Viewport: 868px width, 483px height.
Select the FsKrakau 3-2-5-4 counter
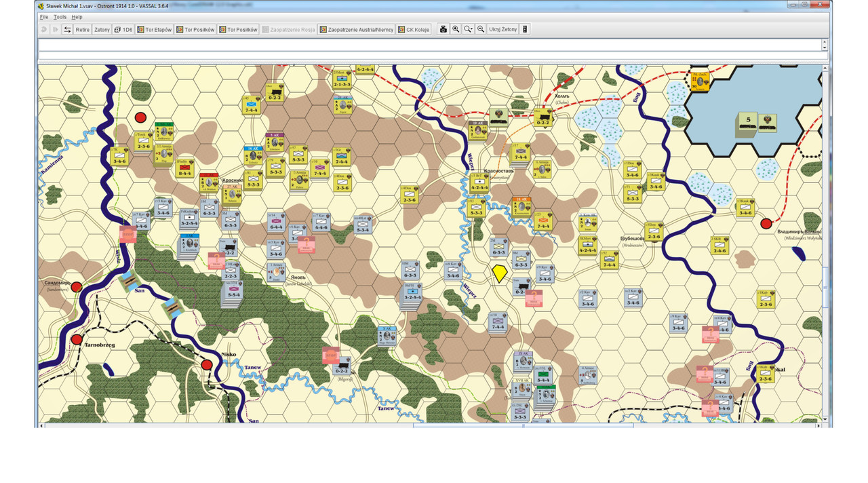(x=189, y=220)
